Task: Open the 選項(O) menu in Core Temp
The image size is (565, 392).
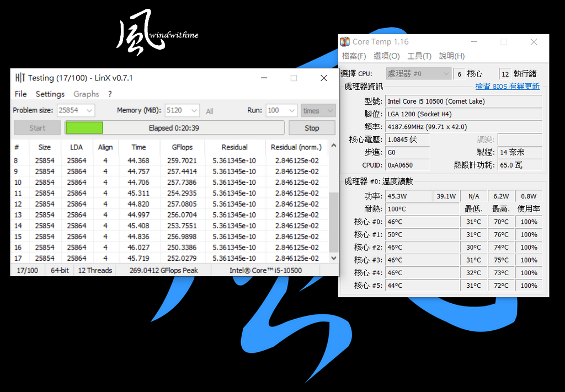Action: [387, 56]
